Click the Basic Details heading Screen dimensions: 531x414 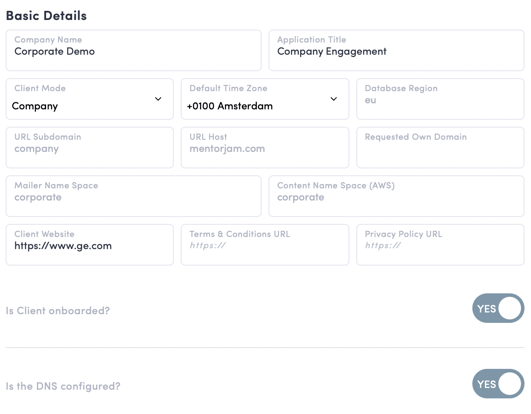(x=46, y=16)
